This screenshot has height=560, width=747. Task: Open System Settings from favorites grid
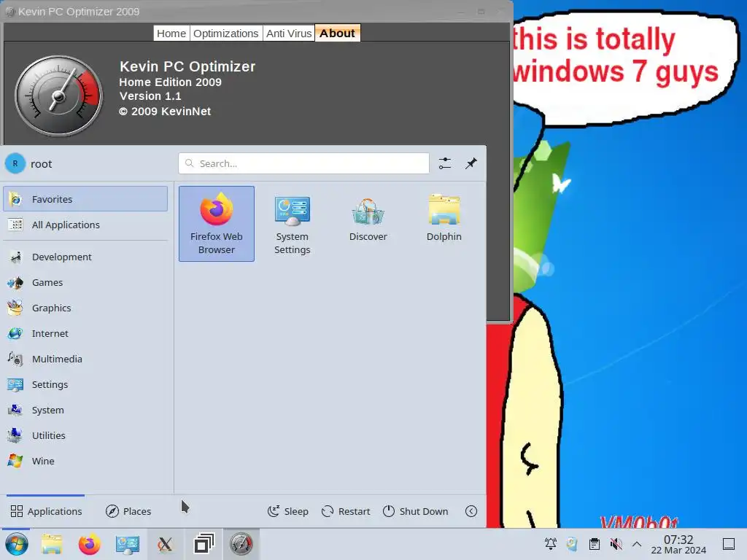click(x=292, y=224)
